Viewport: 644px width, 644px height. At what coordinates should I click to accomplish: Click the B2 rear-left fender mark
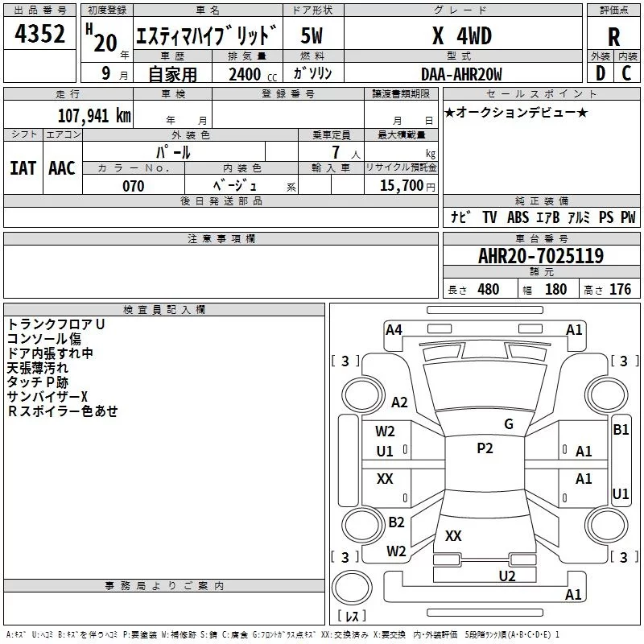[396, 522]
